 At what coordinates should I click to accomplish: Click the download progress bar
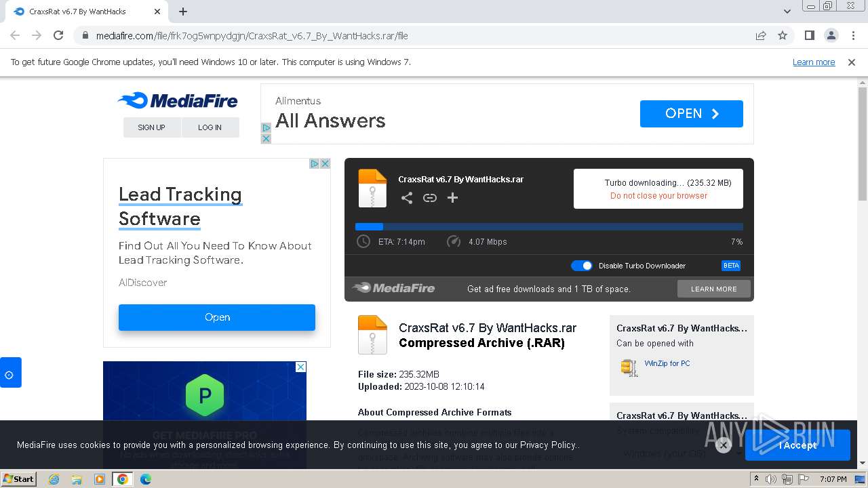click(x=549, y=227)
